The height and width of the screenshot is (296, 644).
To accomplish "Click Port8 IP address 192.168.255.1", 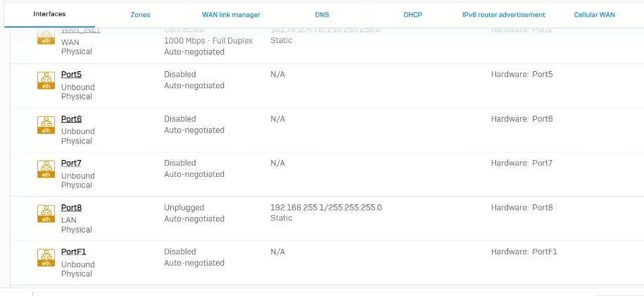I will point(326,207).
